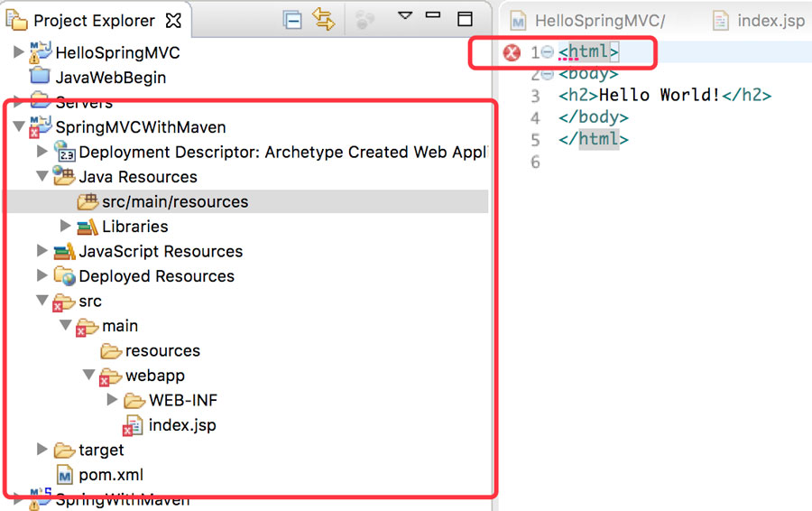Screen dimensions: 812x511
Task: Select pom.xml in the project tree
Action: pos(111,475)
